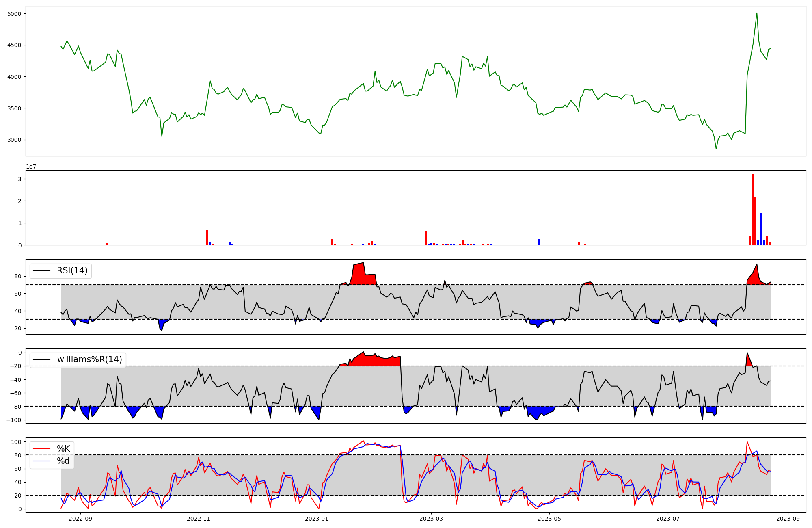
Task: Click the RSI(14) legend label
Action: pos(72,270)
